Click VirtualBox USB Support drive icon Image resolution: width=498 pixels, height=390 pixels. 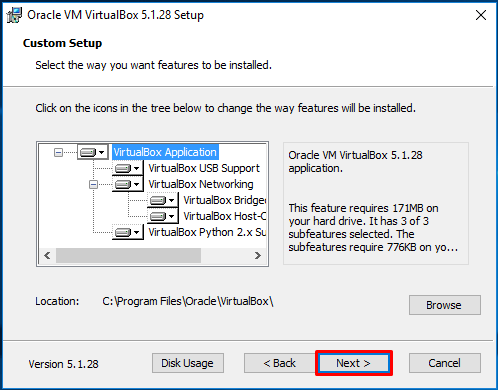tap(123, 168)
